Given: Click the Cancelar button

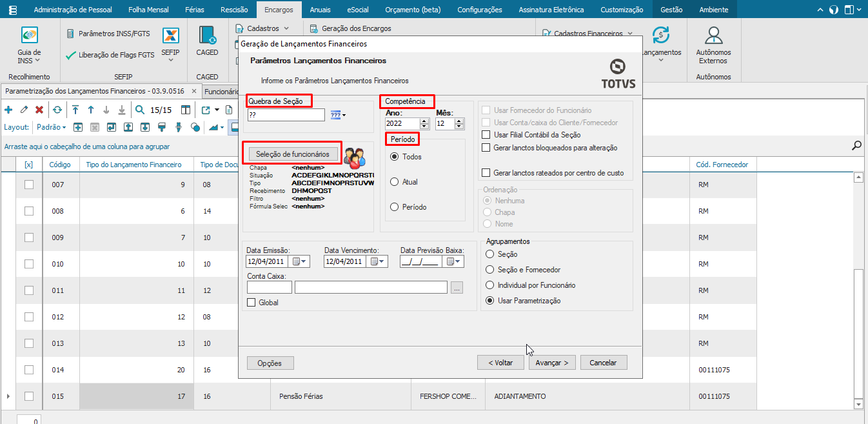Looking at the screenshot, I should coord(604,363).
